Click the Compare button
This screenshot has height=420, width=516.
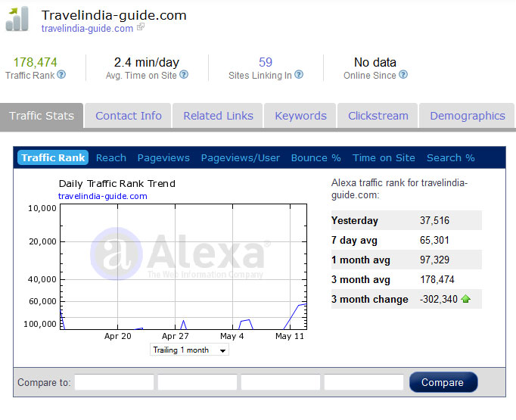tap(443, 382)
